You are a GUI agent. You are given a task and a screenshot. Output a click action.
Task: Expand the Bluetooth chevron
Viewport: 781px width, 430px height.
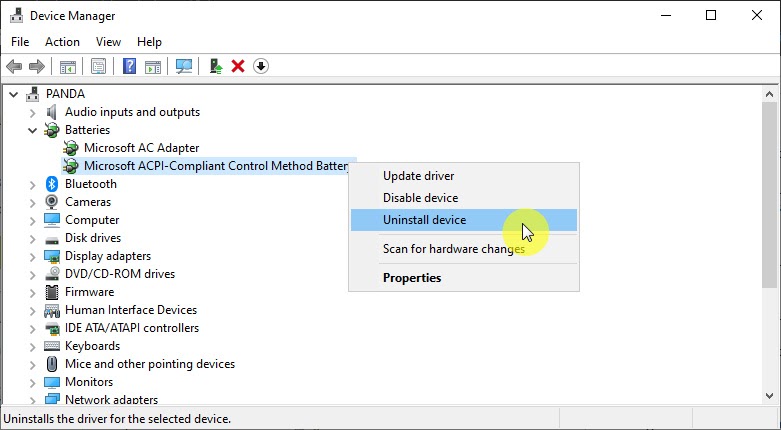32,185
